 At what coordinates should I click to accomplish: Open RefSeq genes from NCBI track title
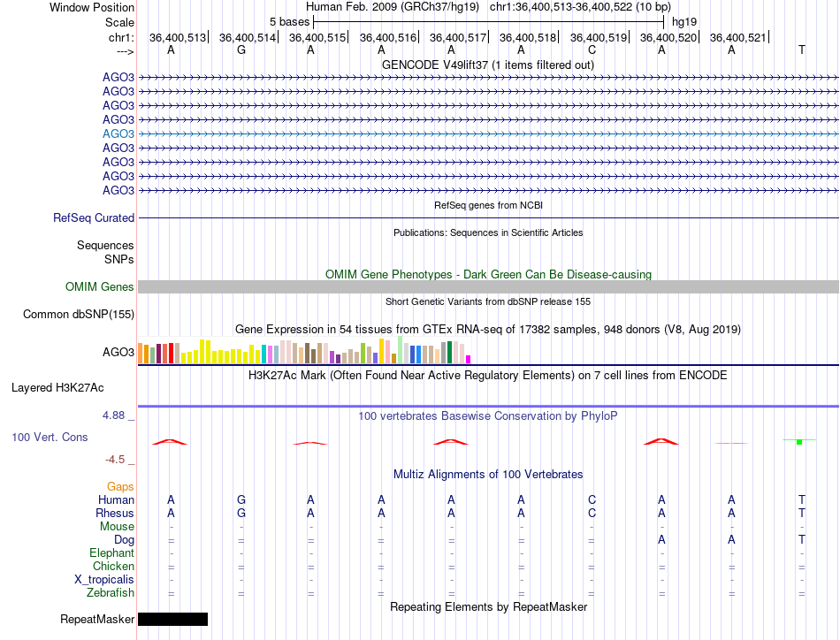(x=488, y=205)
